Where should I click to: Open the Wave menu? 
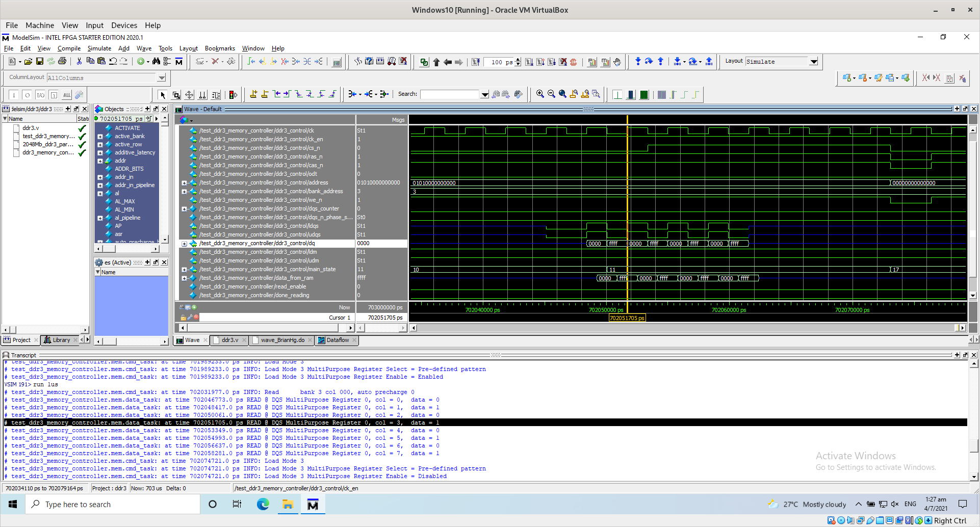point(144,48)
